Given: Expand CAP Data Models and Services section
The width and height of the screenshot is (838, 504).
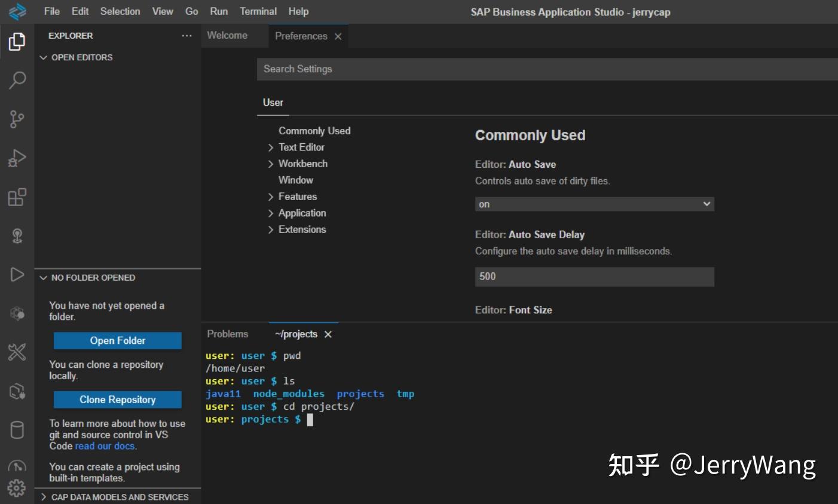Looking at the screenshot, I should coord(43,497).
